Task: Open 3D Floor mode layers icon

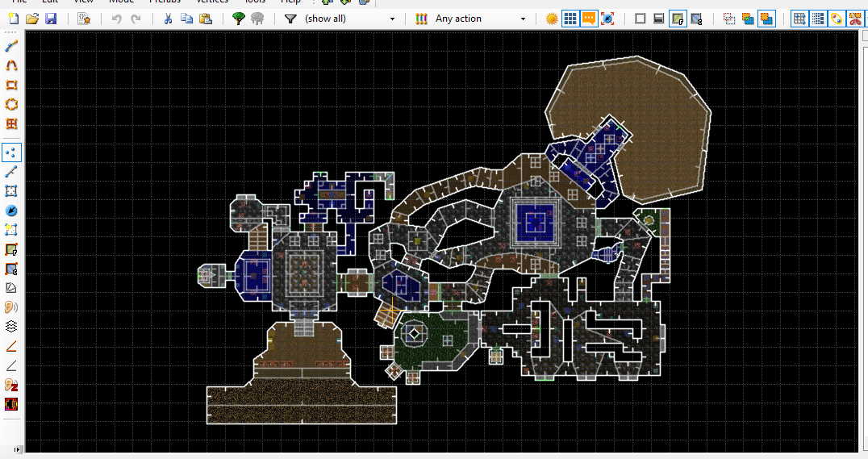Action: click(11, 327)
